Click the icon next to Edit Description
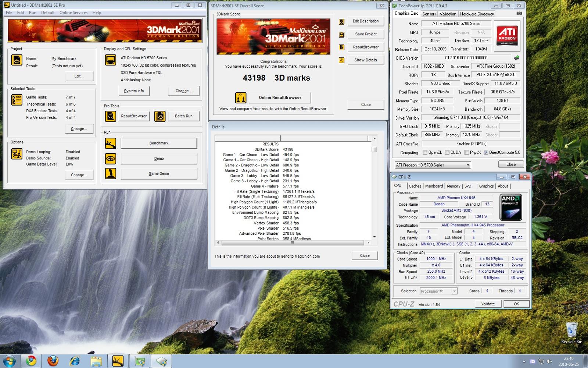 [341, 22]
